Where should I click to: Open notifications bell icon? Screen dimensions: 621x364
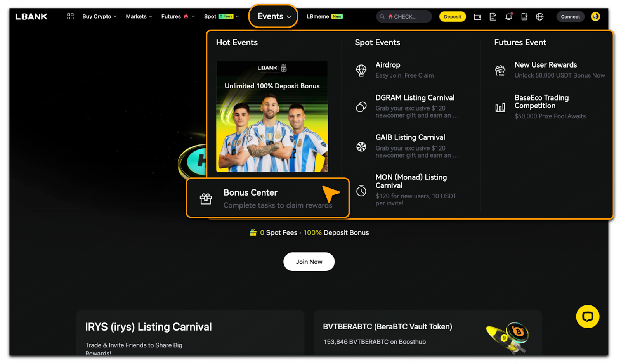(x=508, y=17)
